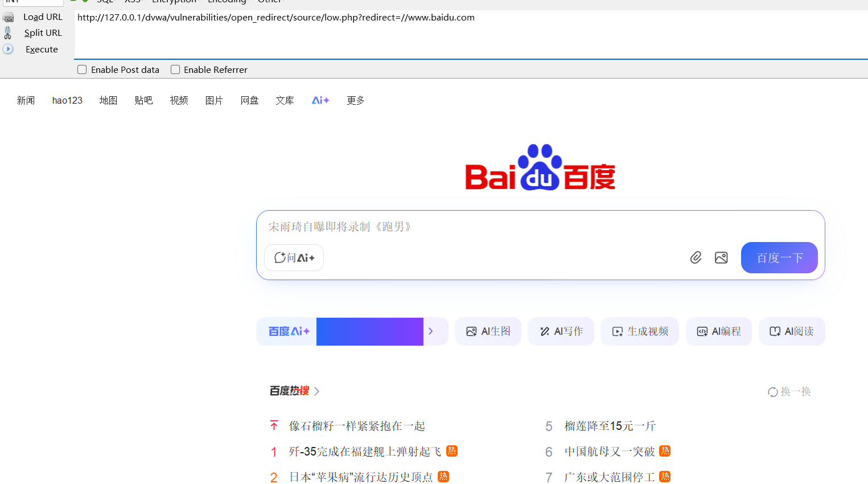
Task: Click into the HackBar URL text area
Action: [x=471, y=34]
